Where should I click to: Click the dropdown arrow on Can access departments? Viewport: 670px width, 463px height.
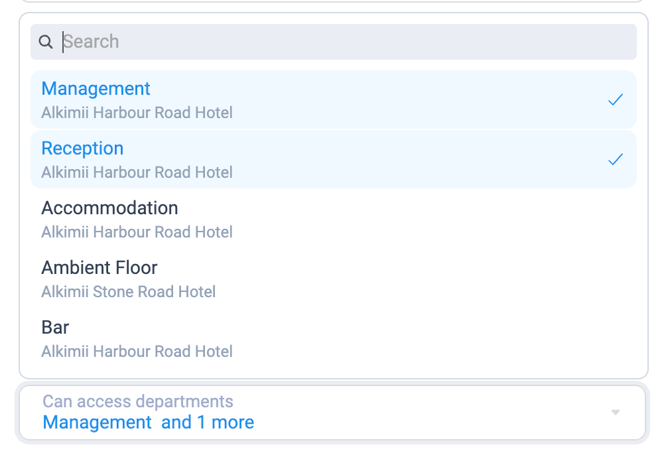tap(615, 413)
